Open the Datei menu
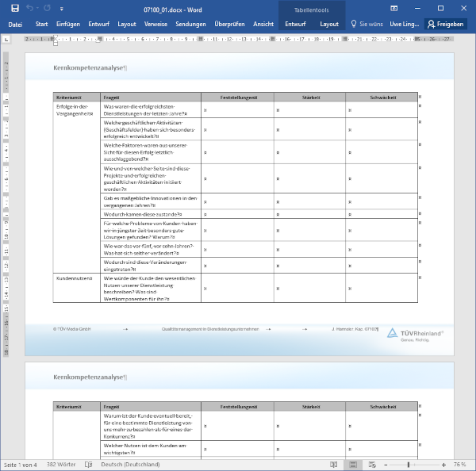 [x=15, y=25]
